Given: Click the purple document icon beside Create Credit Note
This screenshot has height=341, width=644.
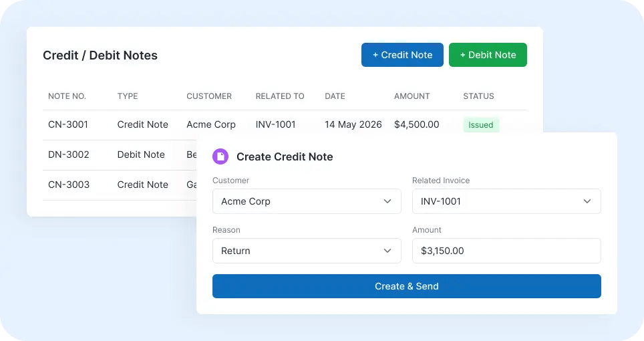Looking at the screenshot, I should pos(220,156).
